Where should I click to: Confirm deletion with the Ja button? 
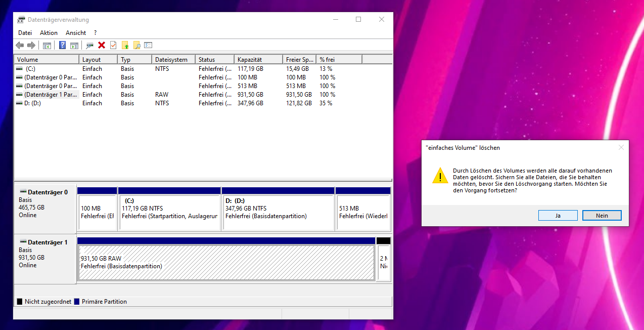(x=558, y=215)
